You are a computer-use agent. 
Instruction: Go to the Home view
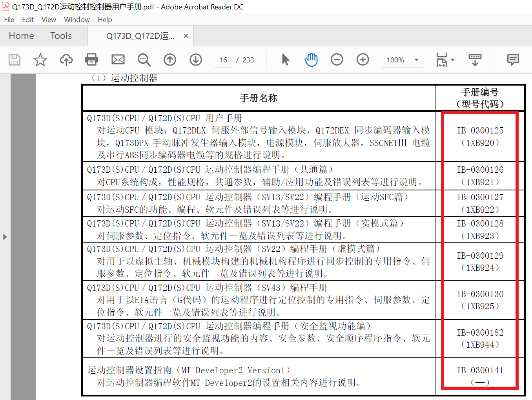point(21,36)
